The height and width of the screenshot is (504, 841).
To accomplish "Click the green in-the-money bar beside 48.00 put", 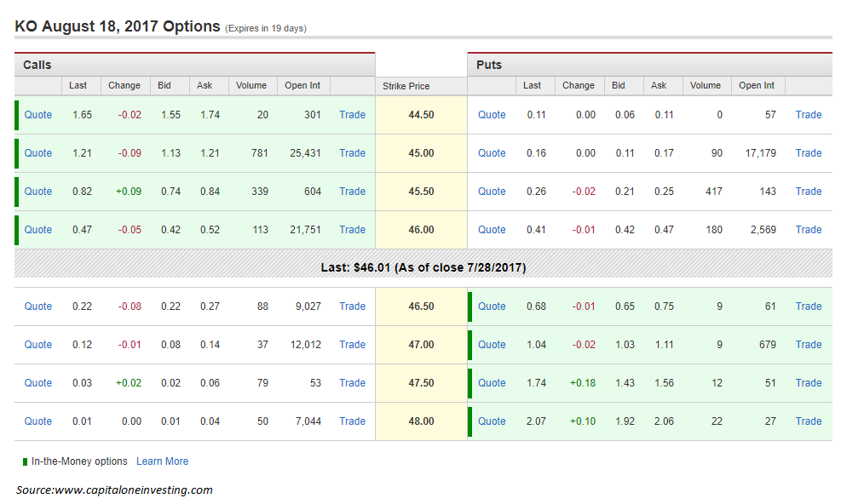I will tap(470, 421).
